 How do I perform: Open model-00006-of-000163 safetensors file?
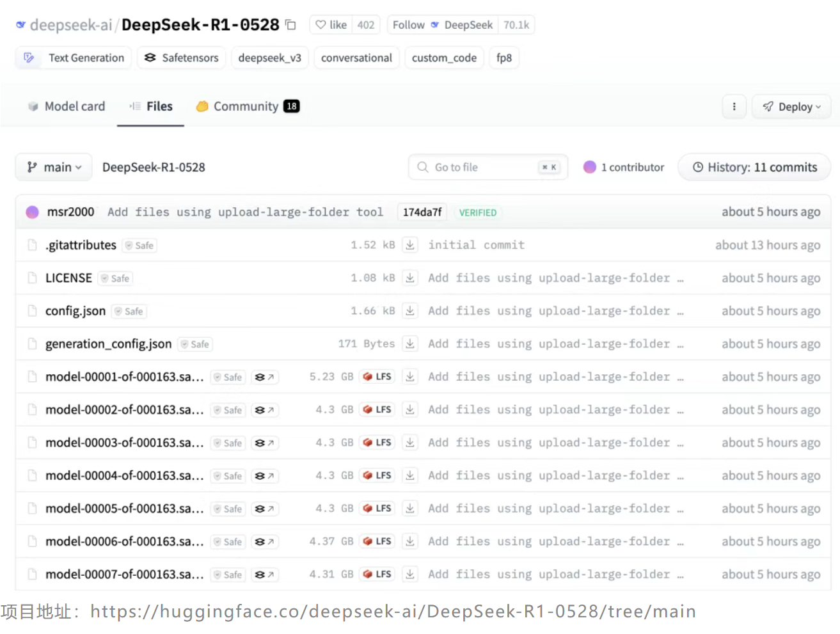pos(125,541)
